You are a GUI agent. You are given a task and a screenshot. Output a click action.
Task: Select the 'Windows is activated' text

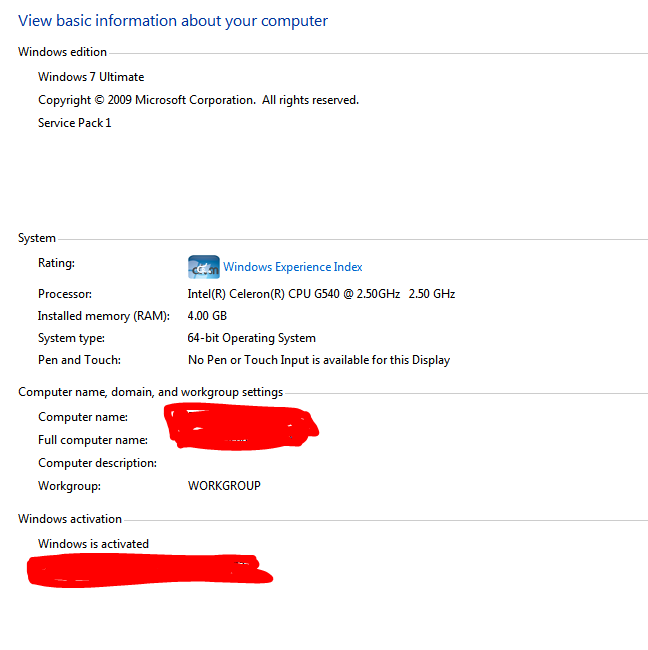(x=93, y=544)
